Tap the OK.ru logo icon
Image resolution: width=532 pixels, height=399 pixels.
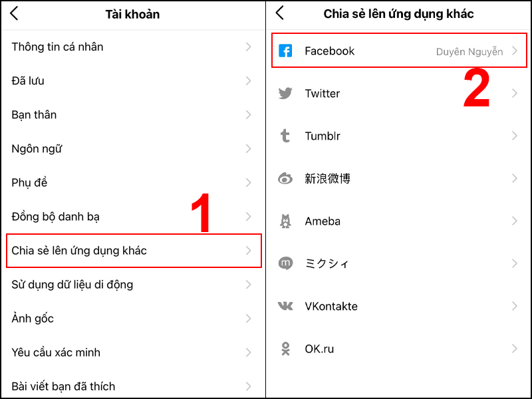pos(286,348)
